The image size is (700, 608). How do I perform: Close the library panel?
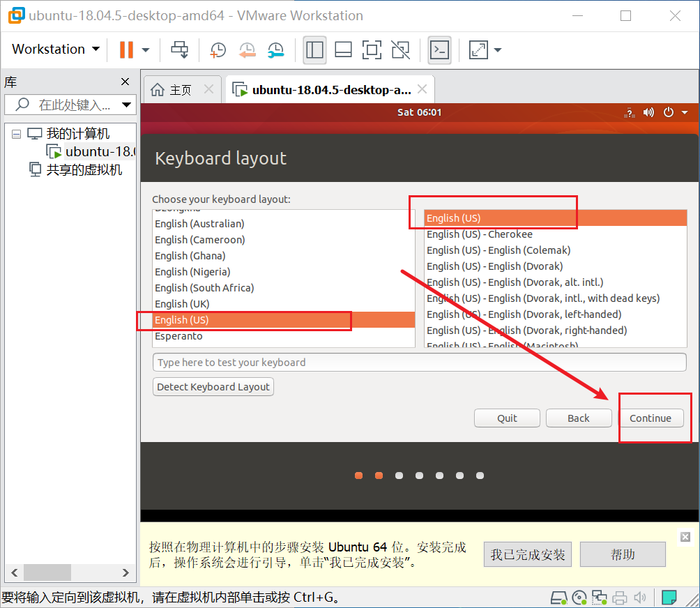[125, 82]
